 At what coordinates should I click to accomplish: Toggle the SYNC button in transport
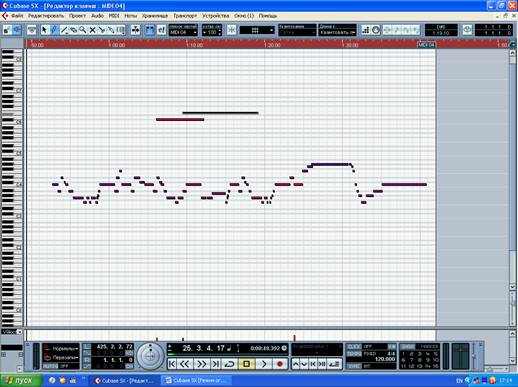(354, 366)
